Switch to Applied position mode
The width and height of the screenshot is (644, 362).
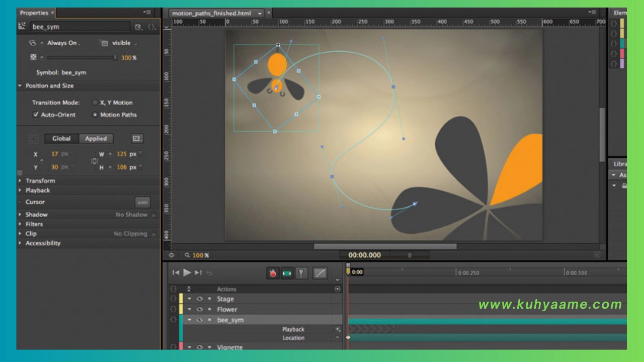click(x=96, y=139)
